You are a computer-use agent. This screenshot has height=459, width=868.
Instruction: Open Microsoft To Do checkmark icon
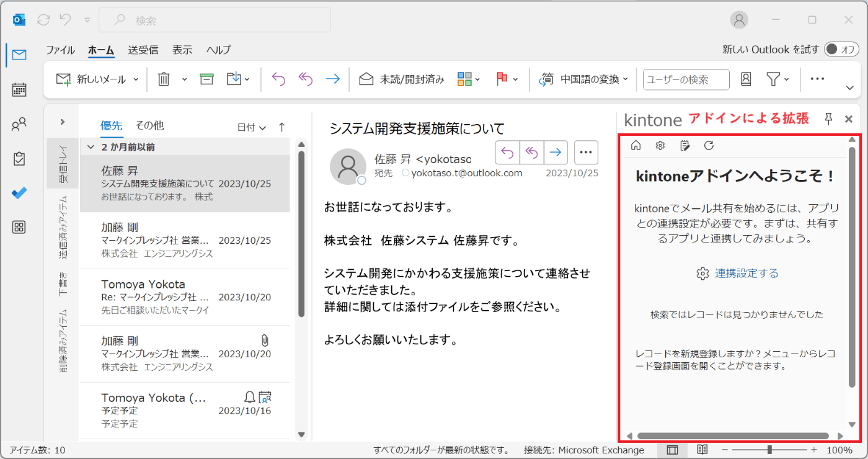pyautogui.click(x=19, y=193)
